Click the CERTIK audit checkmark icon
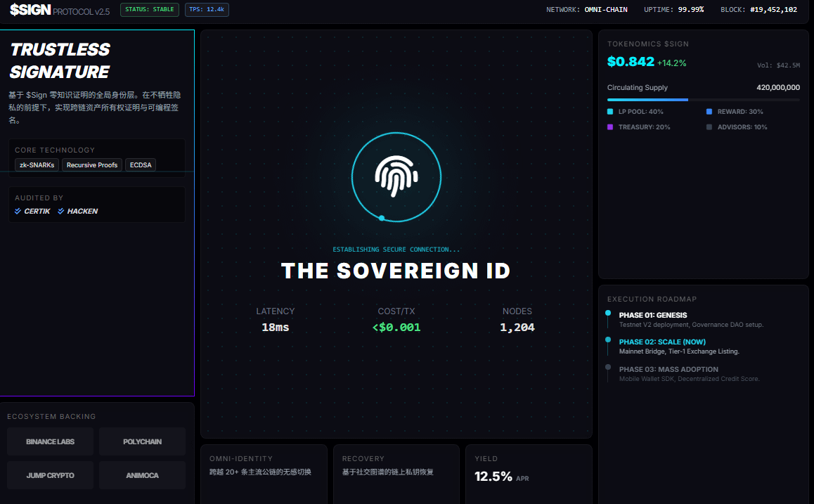The height and width of the screenshot is (504, 814). click(18, 212)
